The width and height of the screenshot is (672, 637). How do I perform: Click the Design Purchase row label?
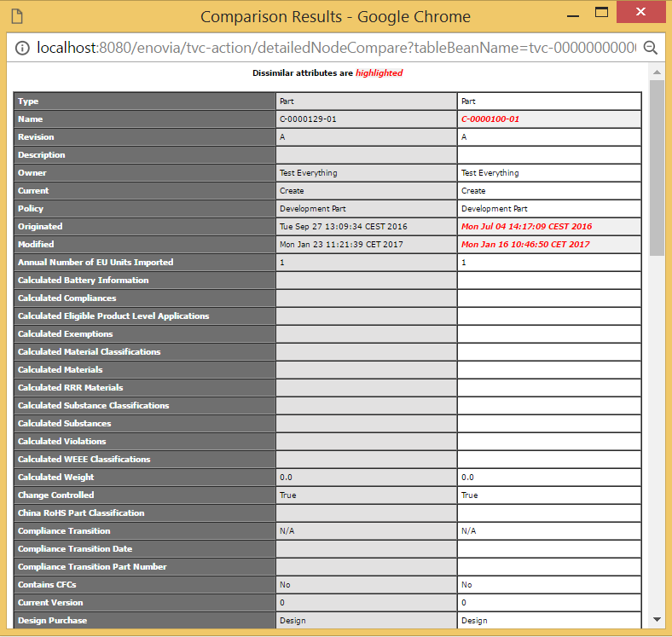[52, 621]
